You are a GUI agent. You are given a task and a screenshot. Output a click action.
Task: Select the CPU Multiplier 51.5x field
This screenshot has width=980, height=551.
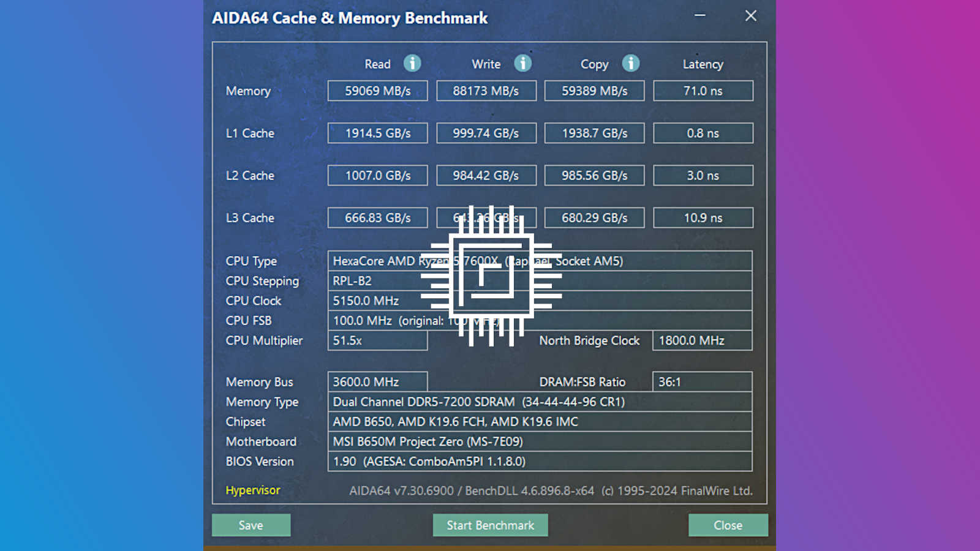[x=377, y=341]
